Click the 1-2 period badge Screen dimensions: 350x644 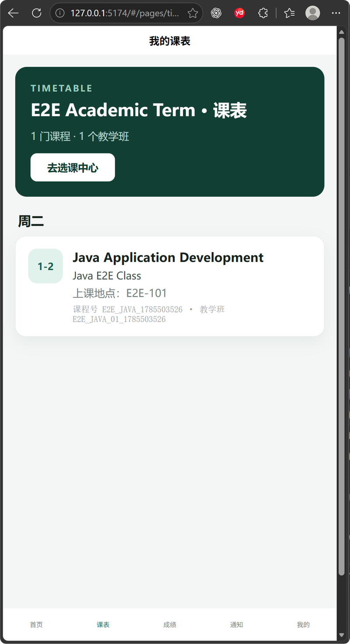(x=45, y=266)
